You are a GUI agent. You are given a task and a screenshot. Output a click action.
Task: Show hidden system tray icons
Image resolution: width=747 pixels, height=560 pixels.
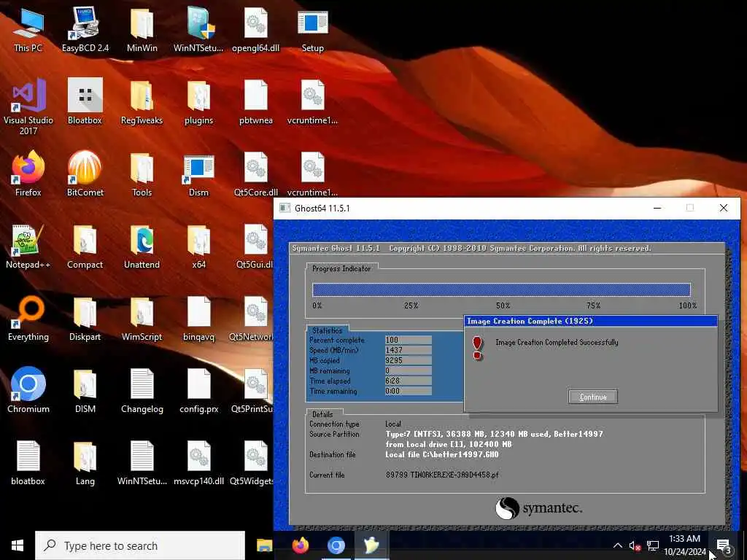pyautogui.click(x=617, y=545)
